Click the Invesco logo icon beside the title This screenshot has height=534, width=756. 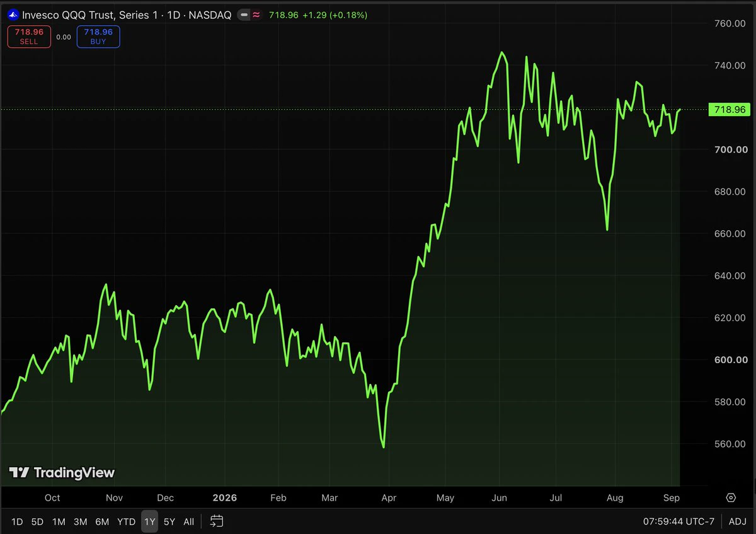[13, 15]
